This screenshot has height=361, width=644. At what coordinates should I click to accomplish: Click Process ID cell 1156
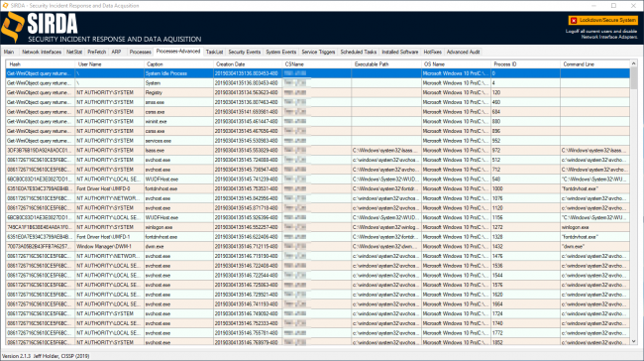(x=525, y=217)
